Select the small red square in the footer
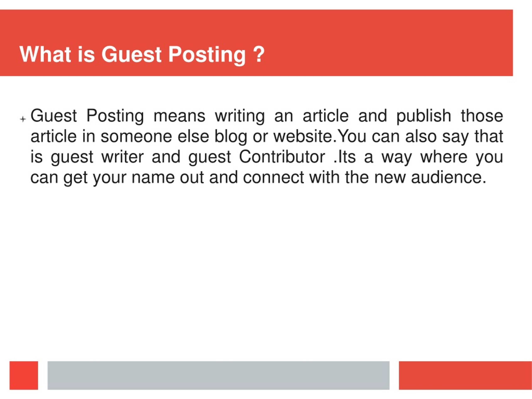Viewport: 532px width, 399px height. [24, 375]
